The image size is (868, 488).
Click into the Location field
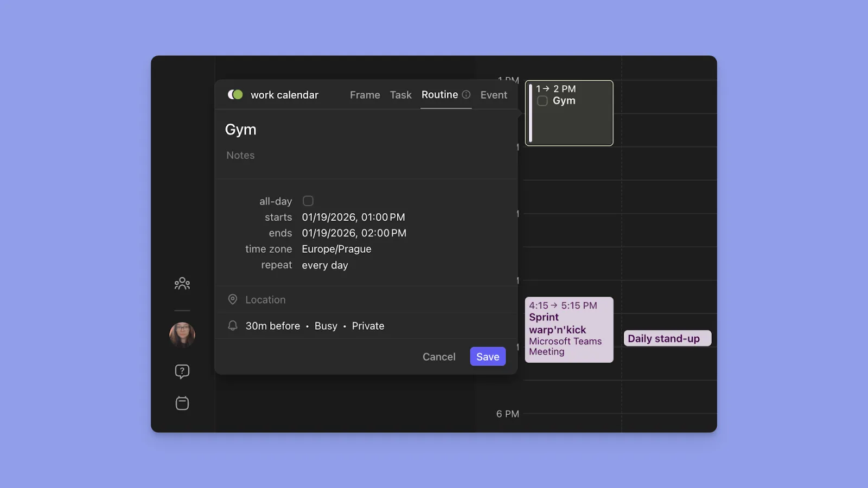(265, 300)
